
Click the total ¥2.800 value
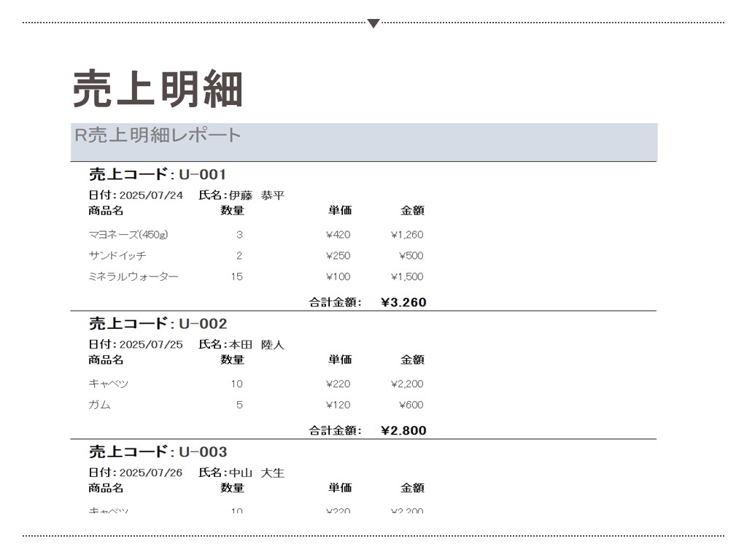(403, 431)
